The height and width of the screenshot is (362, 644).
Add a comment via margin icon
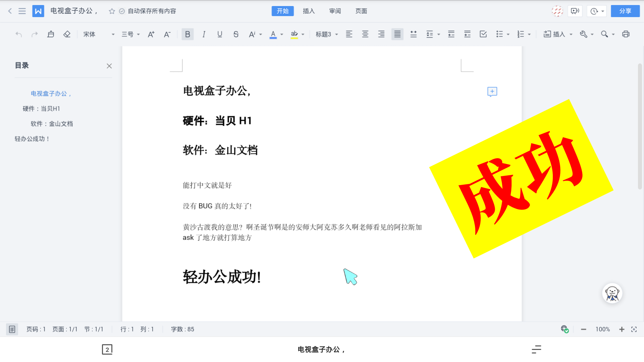click(x=492, y=92)
